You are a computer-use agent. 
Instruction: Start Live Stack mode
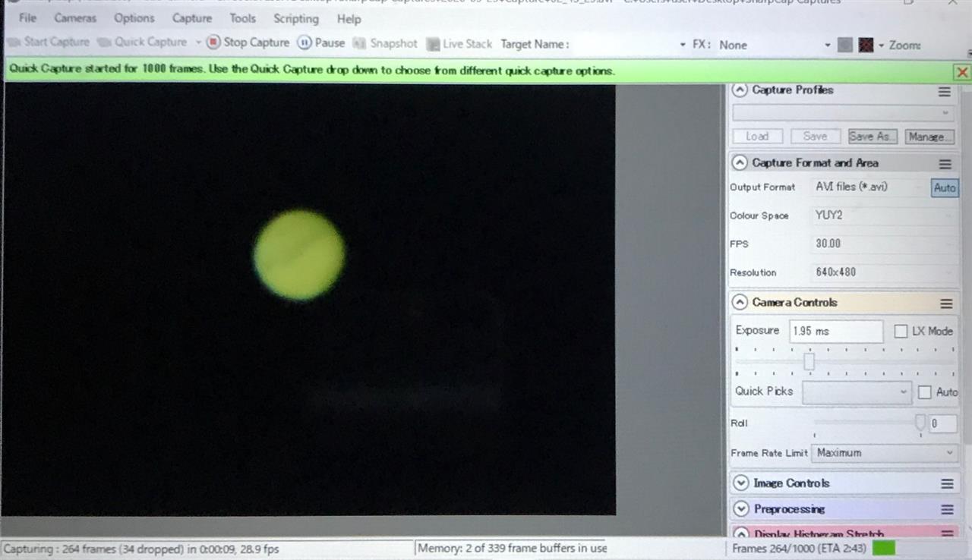[459, 44]
